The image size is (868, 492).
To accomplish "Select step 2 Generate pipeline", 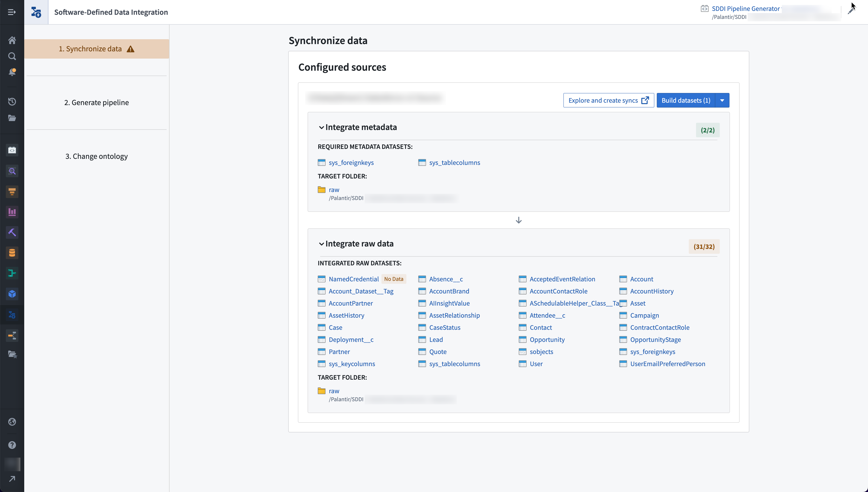I will point(97,102).
